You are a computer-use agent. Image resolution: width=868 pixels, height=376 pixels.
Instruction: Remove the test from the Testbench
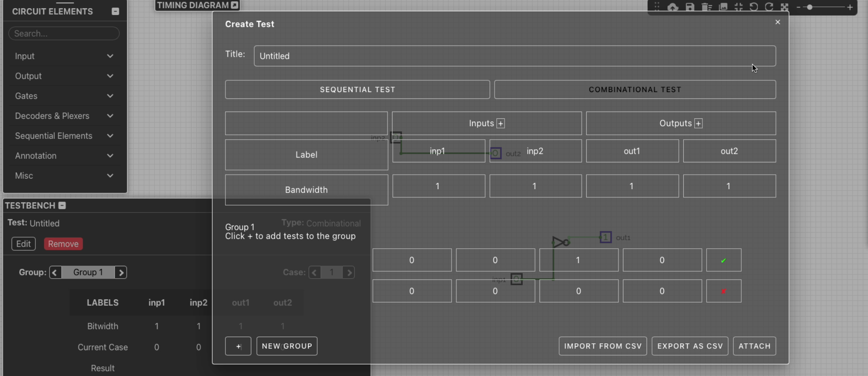63,244
